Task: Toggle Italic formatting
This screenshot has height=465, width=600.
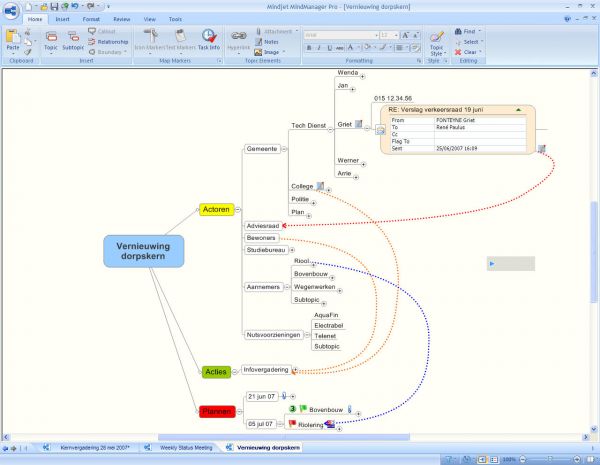Action: coord(319,48)
